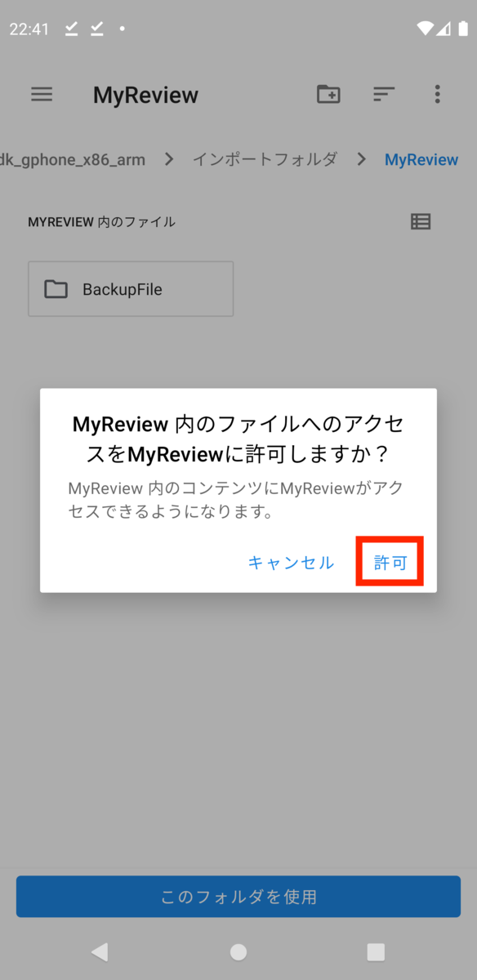Click the dk_gphone_x86_arm breadcrumb
477x980 pixels.
click(x=73, y=160)
